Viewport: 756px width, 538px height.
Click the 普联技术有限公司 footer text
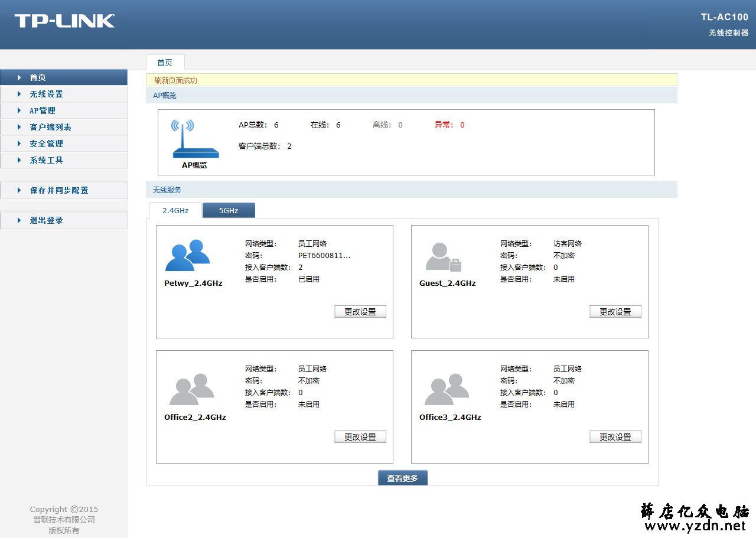(64, 520)
